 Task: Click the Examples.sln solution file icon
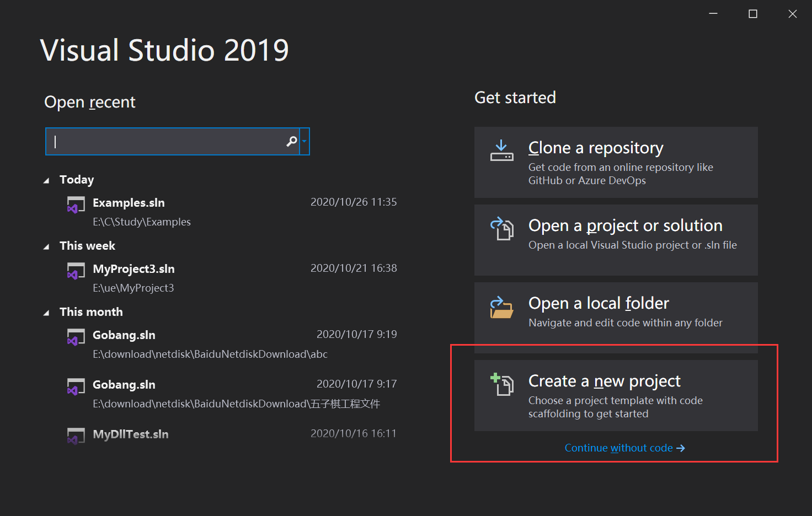coord(76,205)
